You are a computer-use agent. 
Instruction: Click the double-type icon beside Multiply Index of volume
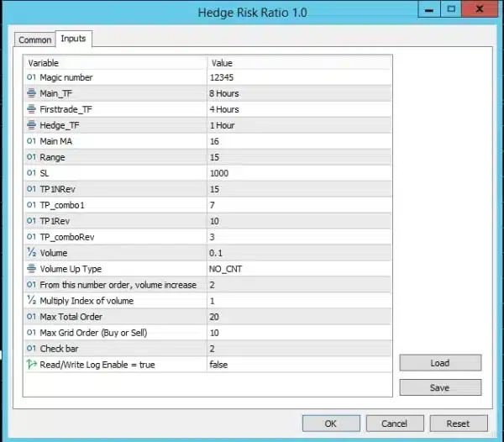pos(31,301)
